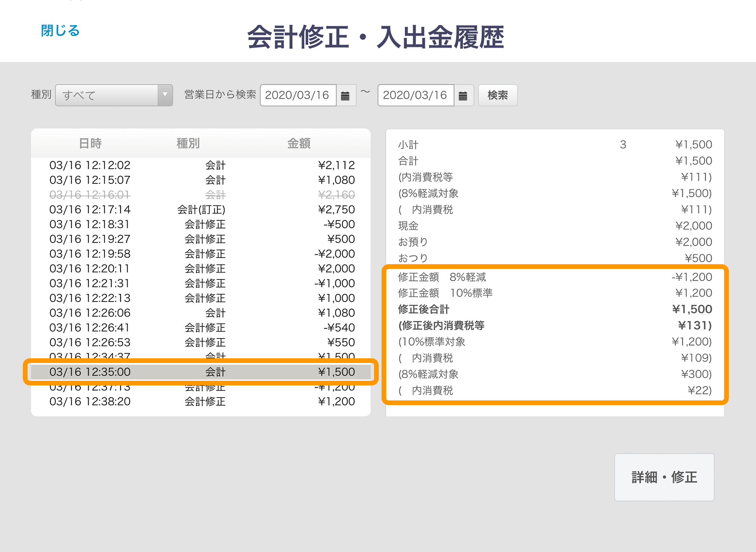Screen dimensions: 756x552
Task: Click the 修正金額 10%標準 line
Action: point(555,293)
